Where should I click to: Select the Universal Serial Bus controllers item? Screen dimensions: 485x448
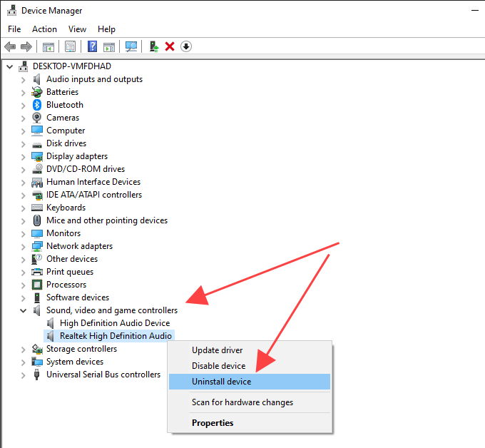(x=103, y=375)
